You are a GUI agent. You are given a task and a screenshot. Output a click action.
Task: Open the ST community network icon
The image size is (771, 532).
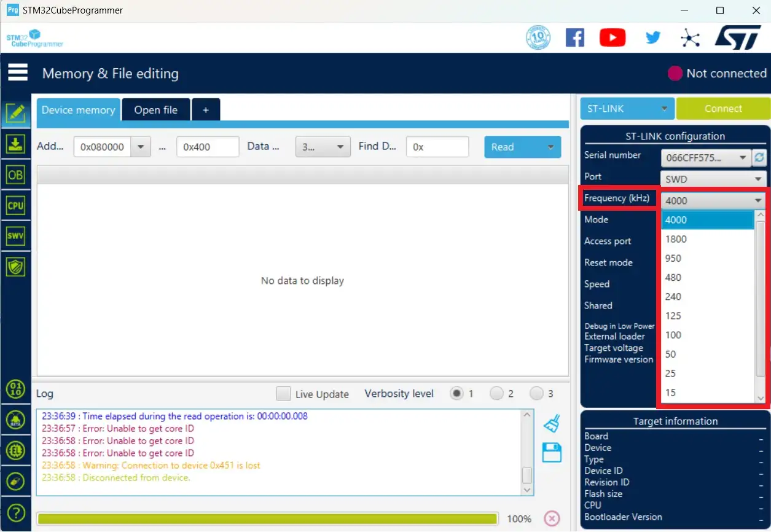click(691, 38)
